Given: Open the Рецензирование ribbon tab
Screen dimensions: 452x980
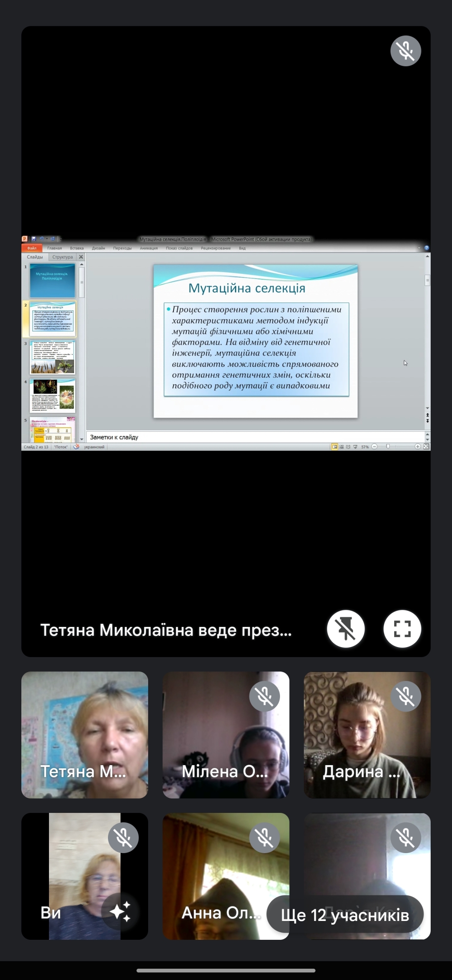Looking at the screenshot, I should (x=216, y=248).
